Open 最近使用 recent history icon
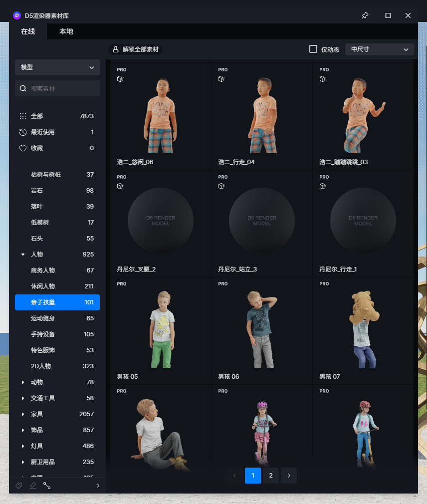Viewport: 427px width, 504px height. pyautogui.click(x=22, y=132)
